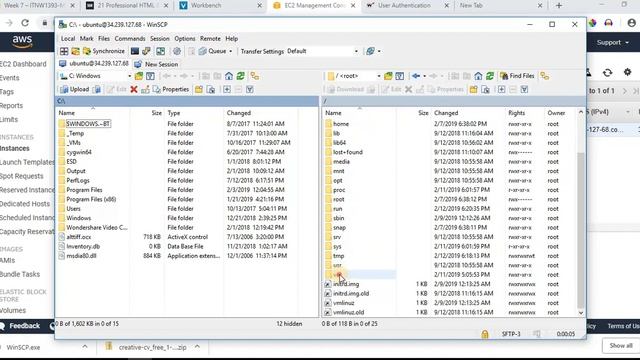
Task: Click remote Select Files plus icon
Action: point(502,89)
